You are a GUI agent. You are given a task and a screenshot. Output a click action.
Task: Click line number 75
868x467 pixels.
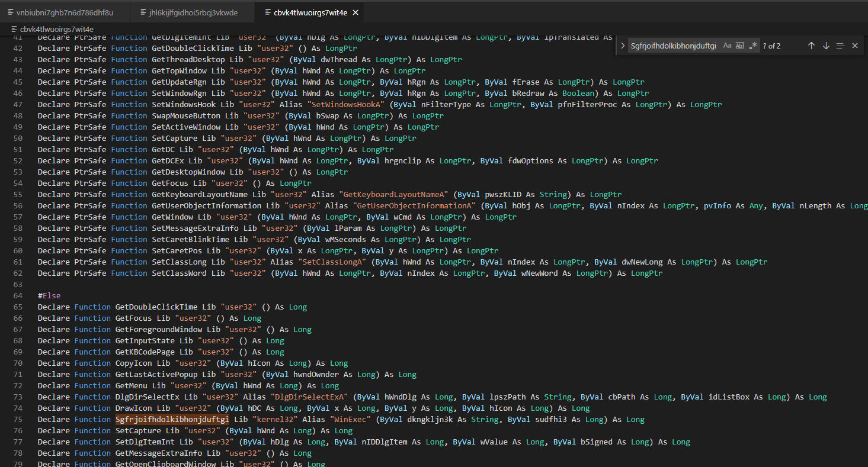tap(17, 419)
